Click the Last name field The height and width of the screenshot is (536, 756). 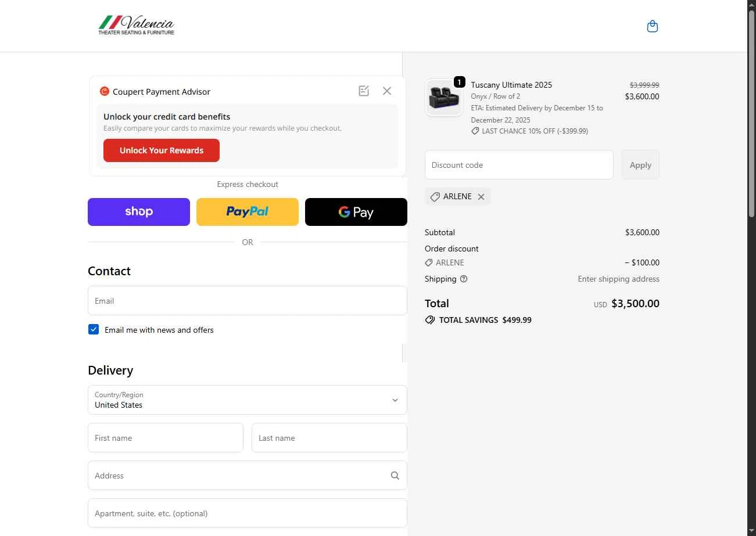pyautogui.click(x=329, y=438)
